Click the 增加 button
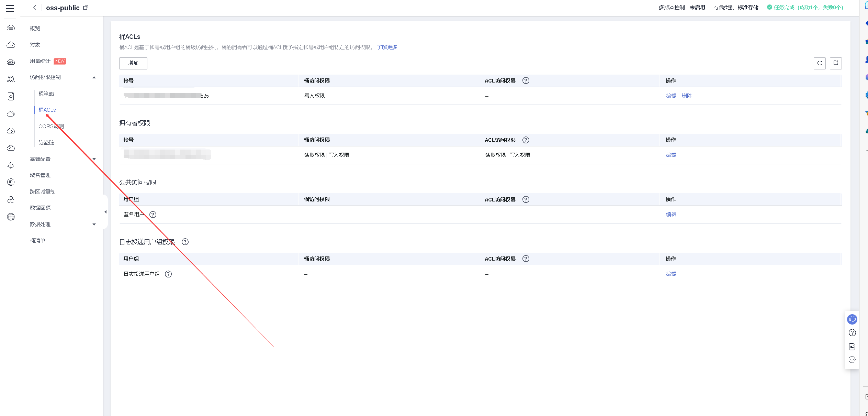 pyautogui.click(x=133, y=63)
